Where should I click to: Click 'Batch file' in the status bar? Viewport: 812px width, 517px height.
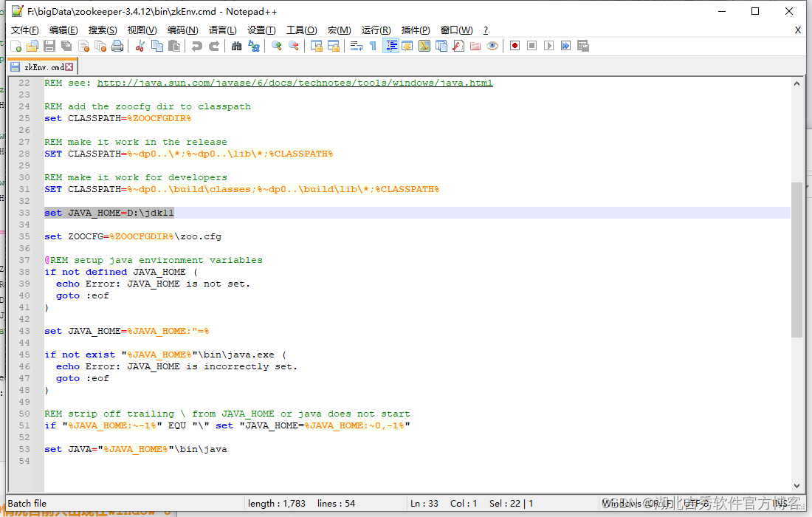coord(27,504)
